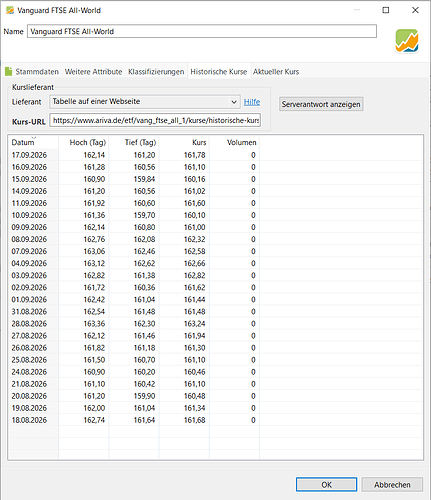Screen dimensions: 431x500
Task: Click the title bar application icon
Action: click(x=10, y=10)
